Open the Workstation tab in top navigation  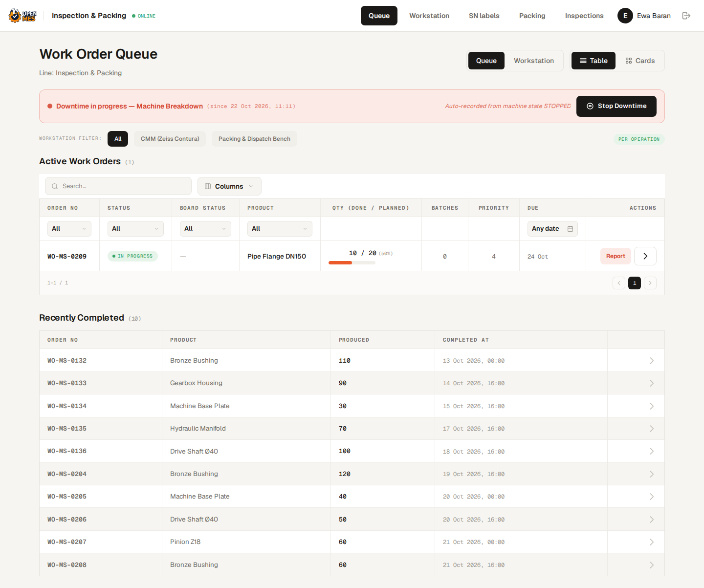[x=429, y=16]
